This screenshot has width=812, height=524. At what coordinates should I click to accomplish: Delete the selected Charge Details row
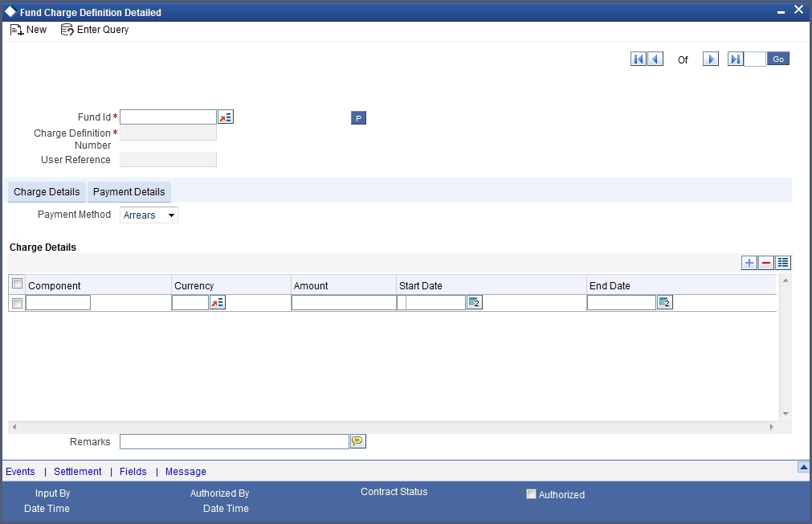click(x=766, y=263)
